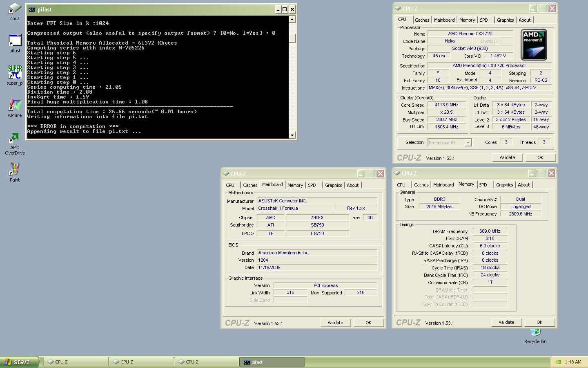Click the CAS# Latency 6.0 clocks value

[x=490, y=246]
